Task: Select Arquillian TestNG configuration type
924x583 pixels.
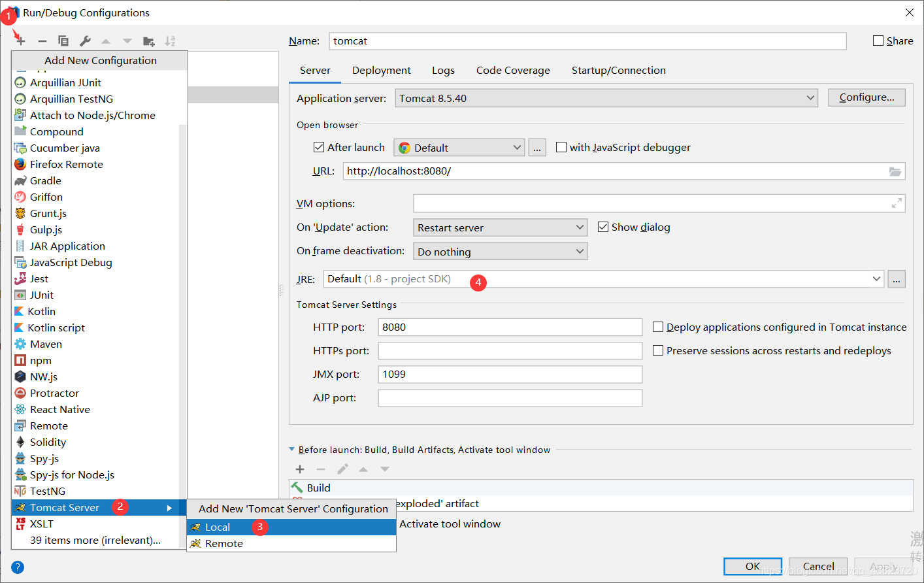Action: pyautogui.click(x=95, y=99)
